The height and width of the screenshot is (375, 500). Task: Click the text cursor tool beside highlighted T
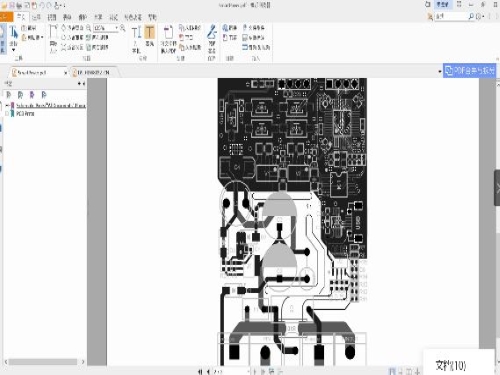click(x=136, y=33)
